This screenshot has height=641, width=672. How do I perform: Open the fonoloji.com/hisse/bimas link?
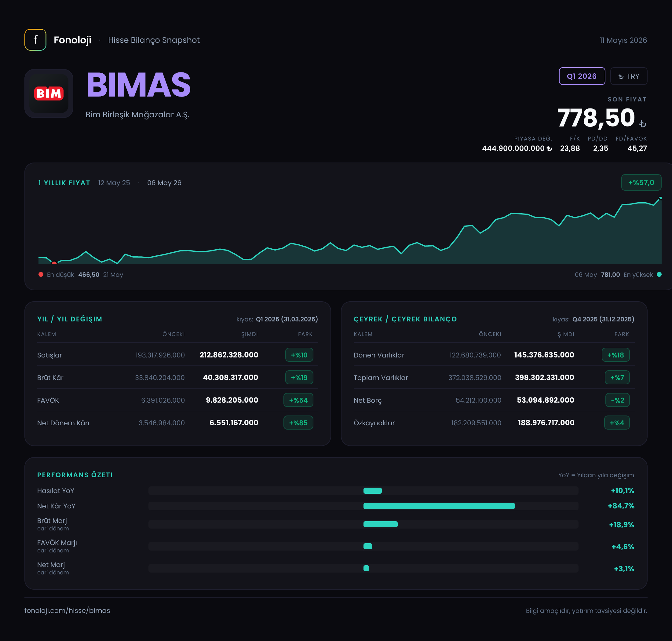67,610
